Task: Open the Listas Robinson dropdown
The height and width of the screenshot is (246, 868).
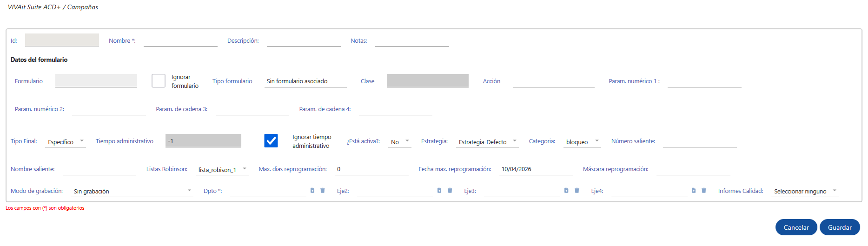Action: [222, 170]
